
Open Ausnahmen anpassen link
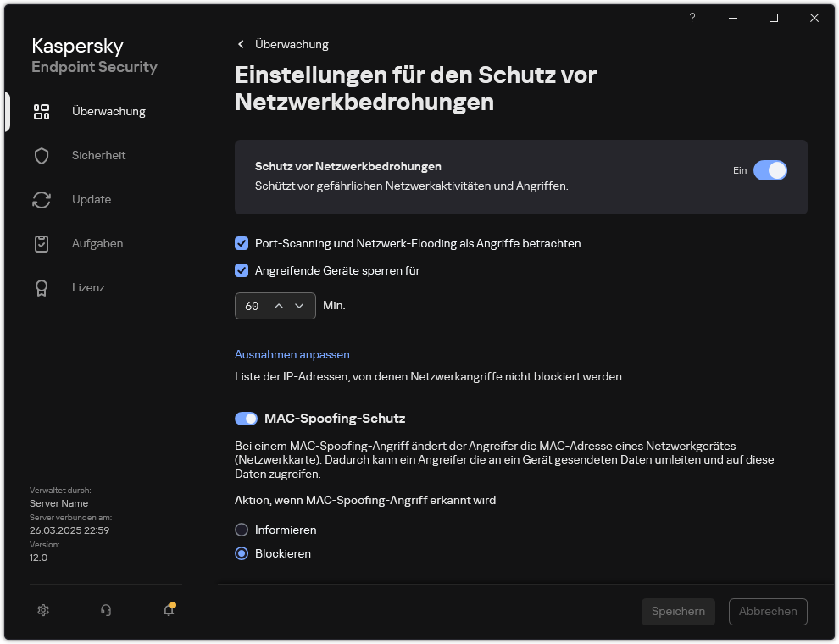click(x=292, y=354)
